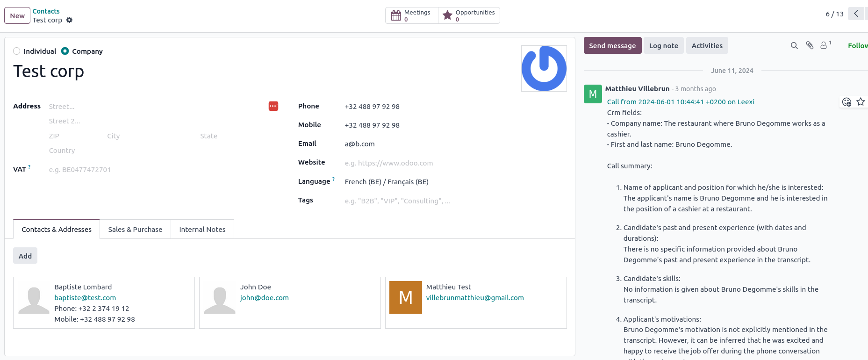Image resolution: width=868 pixels, height=360 pixels.
Task: Click the Baptiste Lombard contact name
Action: click(x=83, y=287)
